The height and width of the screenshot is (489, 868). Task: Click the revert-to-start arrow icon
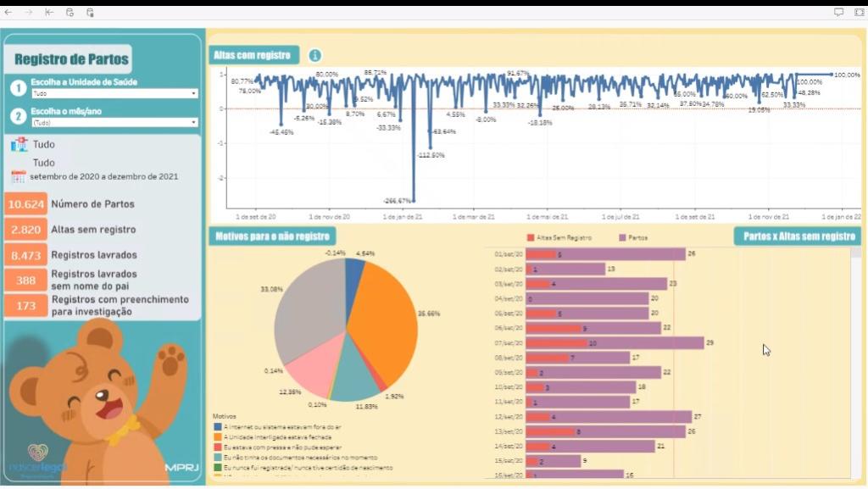click(x=49, y=13)
